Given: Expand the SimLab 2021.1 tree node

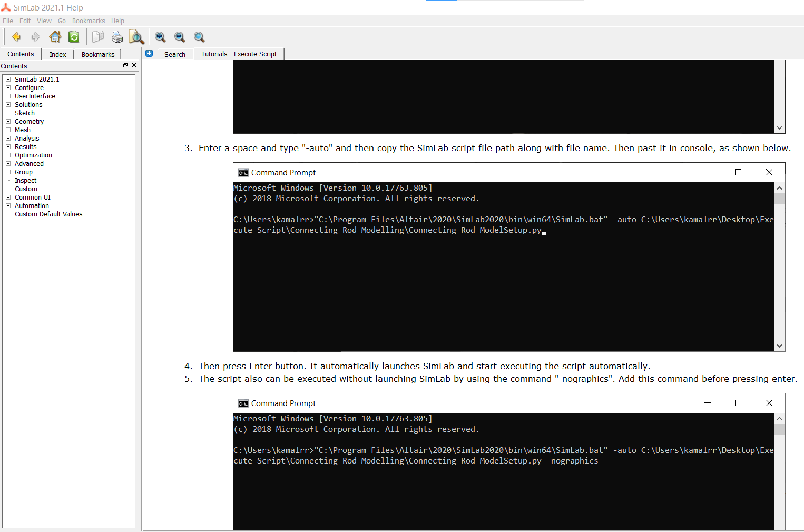Looking at the screenshot, I should coord(8,80).
